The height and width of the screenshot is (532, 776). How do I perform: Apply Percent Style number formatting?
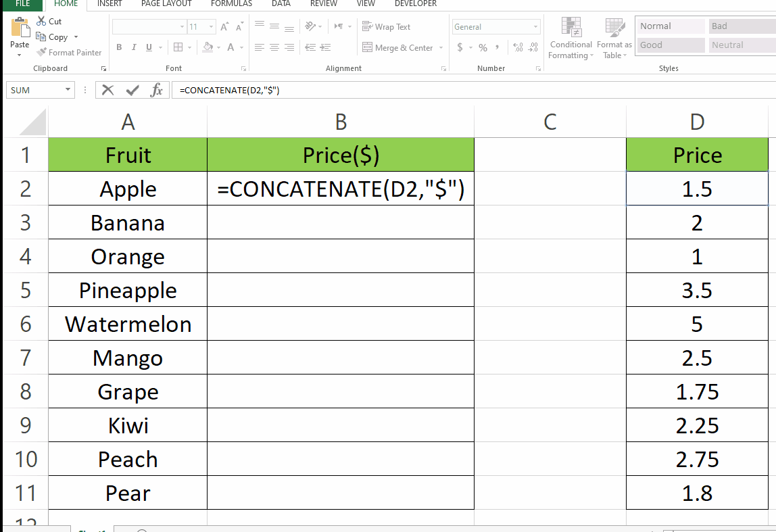pyautogui.click(x=482, y=49)
